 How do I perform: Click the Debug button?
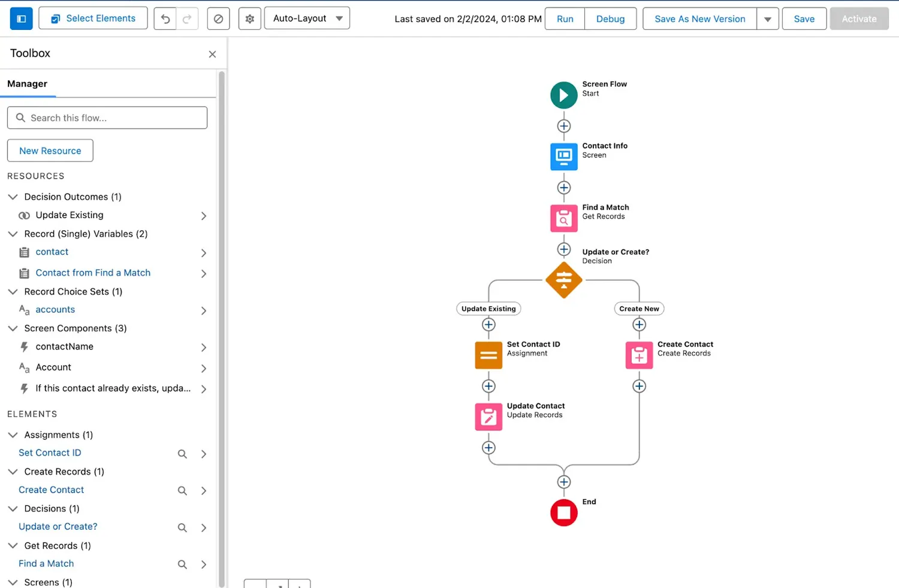pos(610,19)
